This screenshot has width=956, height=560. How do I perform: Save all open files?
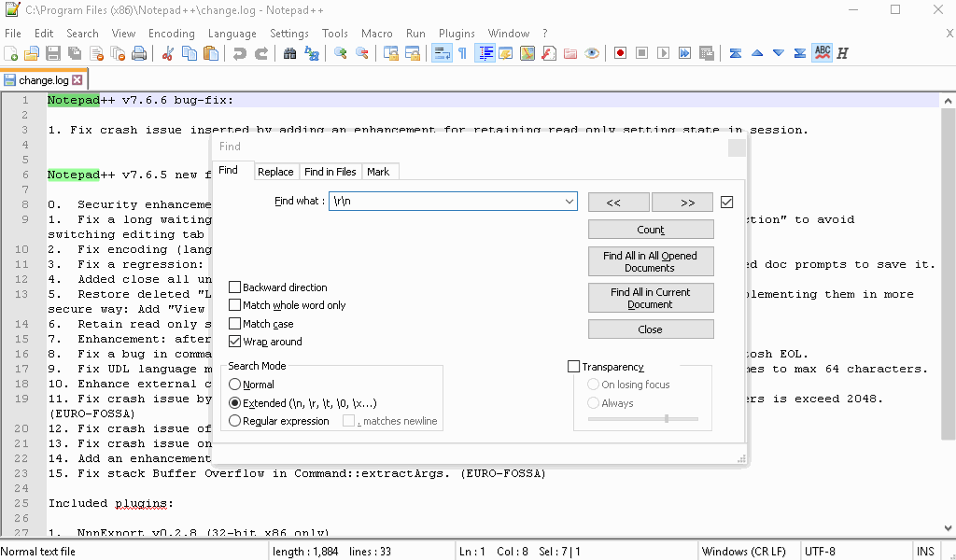tap(75, 53)
